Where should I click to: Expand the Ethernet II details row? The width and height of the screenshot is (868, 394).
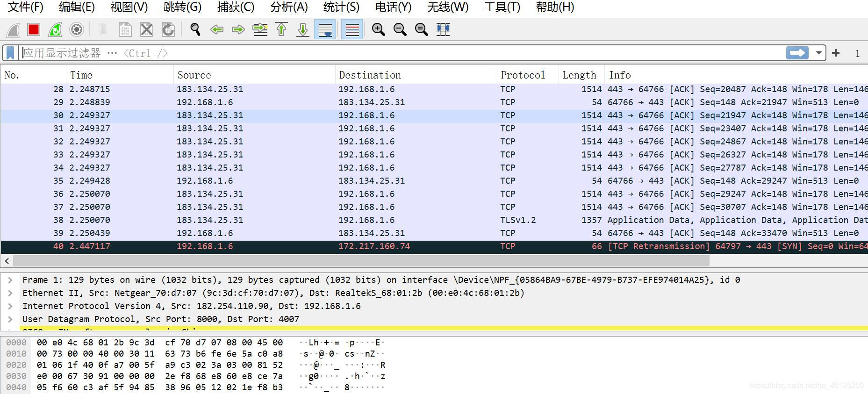click(10, 293)
